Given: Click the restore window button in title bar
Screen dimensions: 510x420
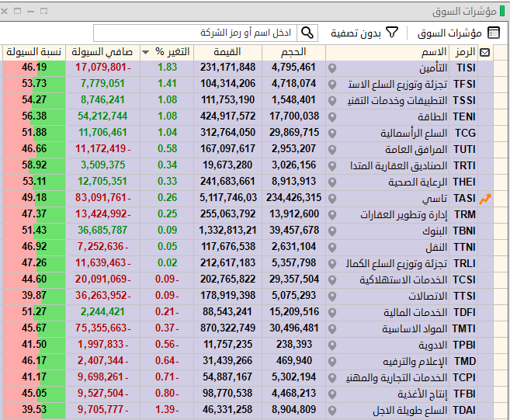Looking at the screenshot, I should point(18,11).
